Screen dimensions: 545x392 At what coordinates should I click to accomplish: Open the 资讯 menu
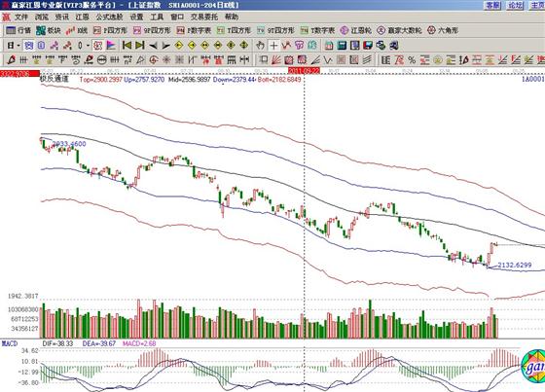(62, 17)
